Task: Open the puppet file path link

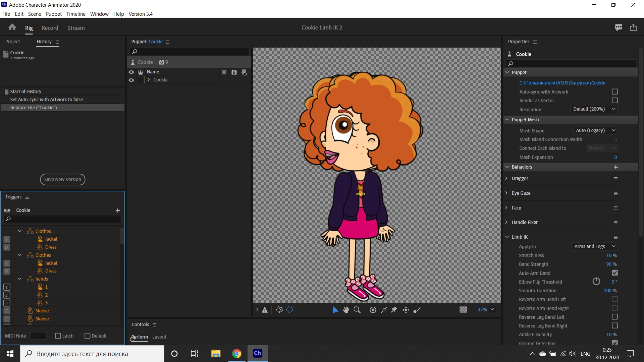Action: point(562,83)
